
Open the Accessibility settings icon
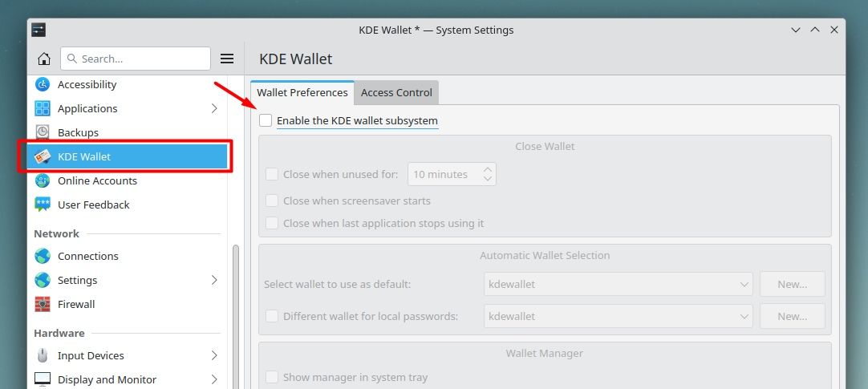pos(43,84)
